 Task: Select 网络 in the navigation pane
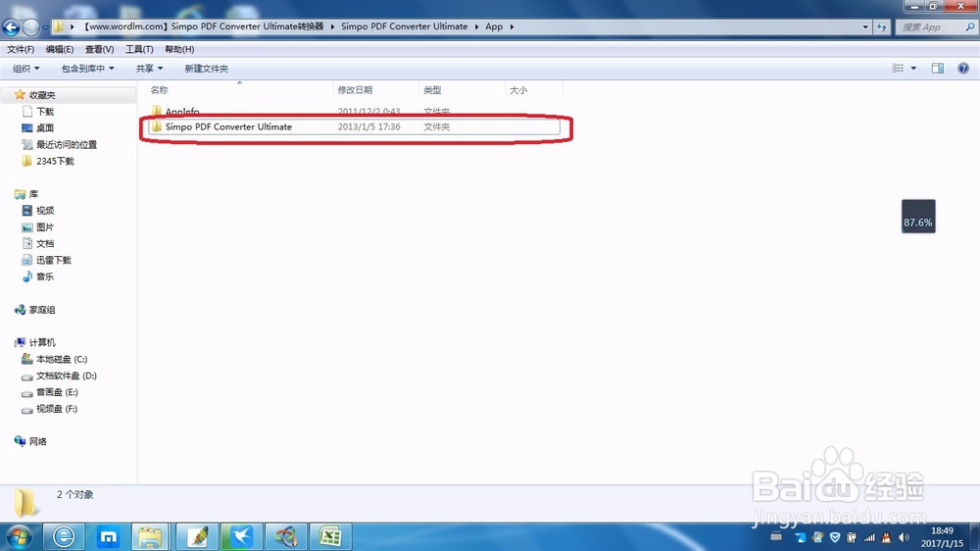coord(37,441)
